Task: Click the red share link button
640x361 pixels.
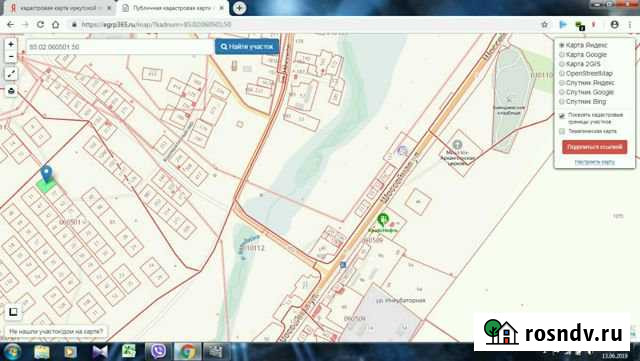Action: pyautogui.click(x=594, y=147)
